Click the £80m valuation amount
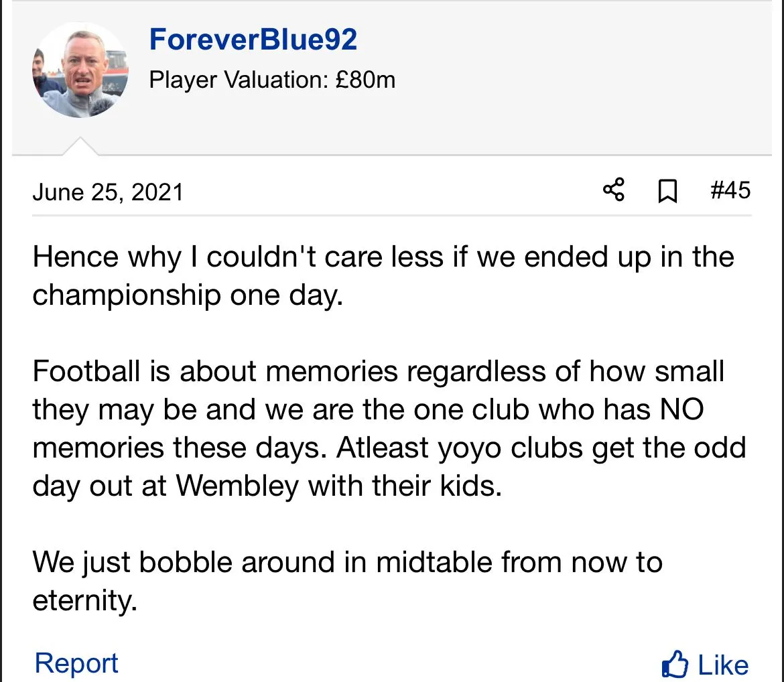The width and height of the screenshot is (784, 682). [365, 80]
